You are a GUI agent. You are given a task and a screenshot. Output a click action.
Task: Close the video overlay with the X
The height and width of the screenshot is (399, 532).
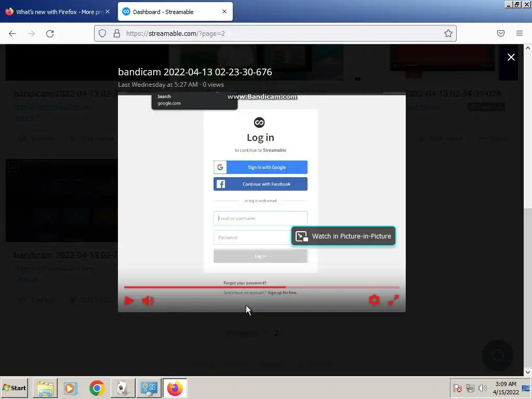pos(511,57)
